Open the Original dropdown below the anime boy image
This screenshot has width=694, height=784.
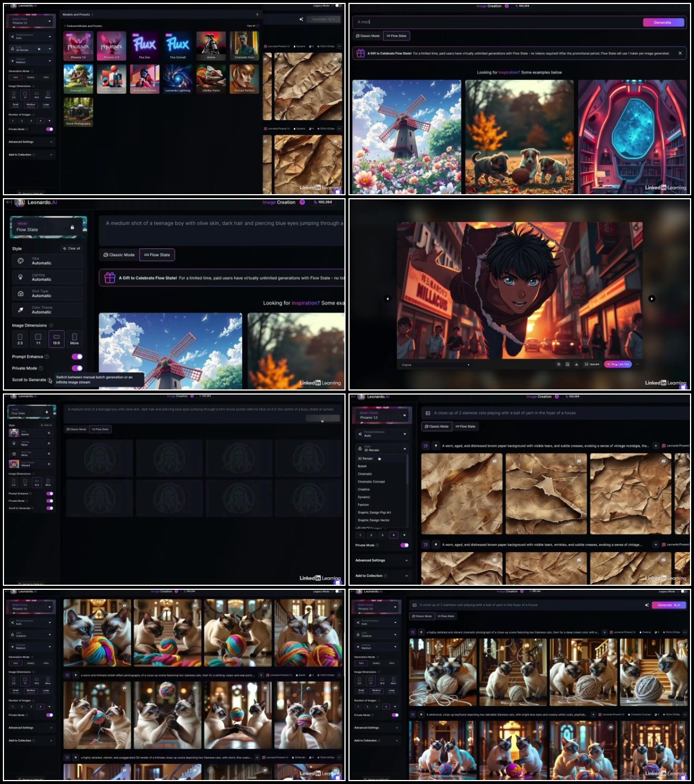(435, 364)
